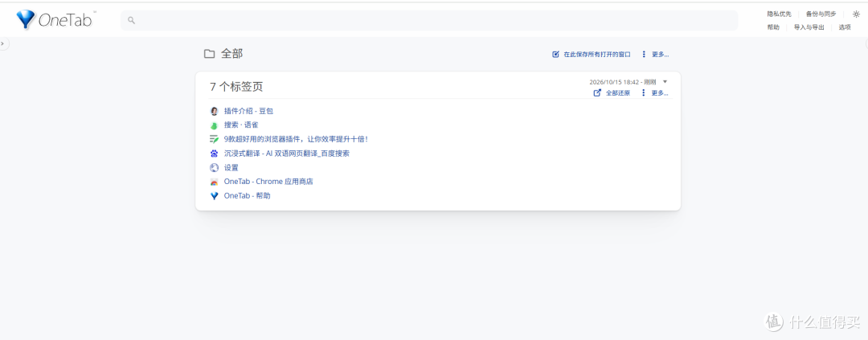
Task: Click the 全部还原 restore icon
Action: point(597,93)
